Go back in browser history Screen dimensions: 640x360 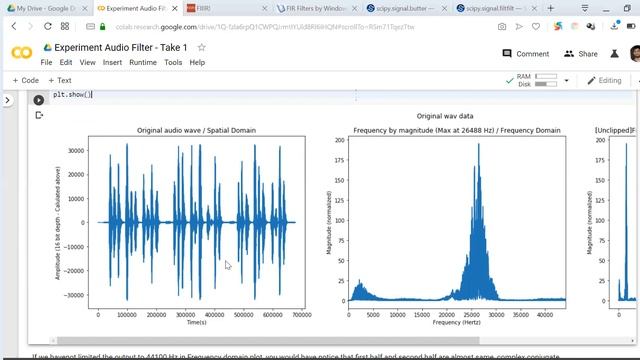14,27
